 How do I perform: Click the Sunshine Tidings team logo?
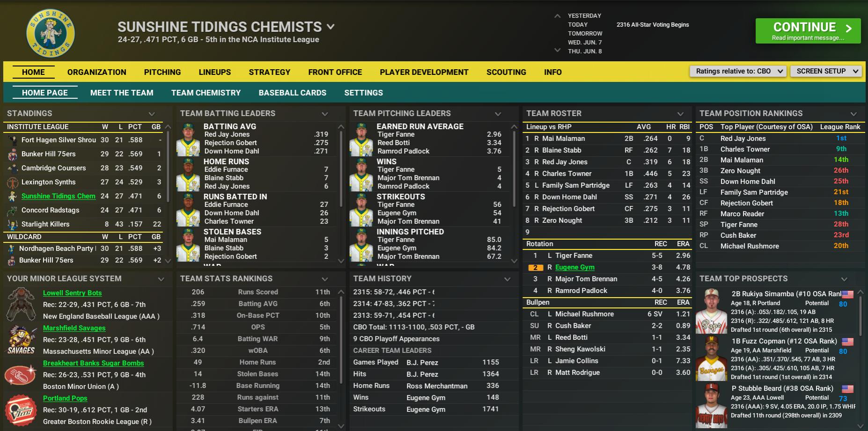pos(51,33)
